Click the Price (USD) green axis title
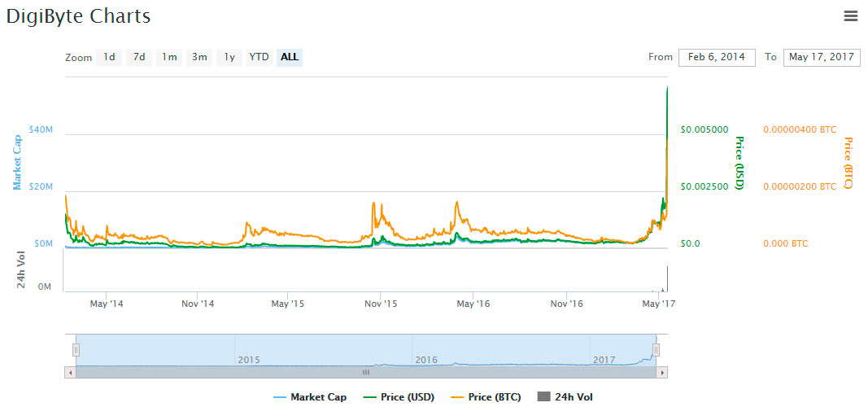 [739, 162]
